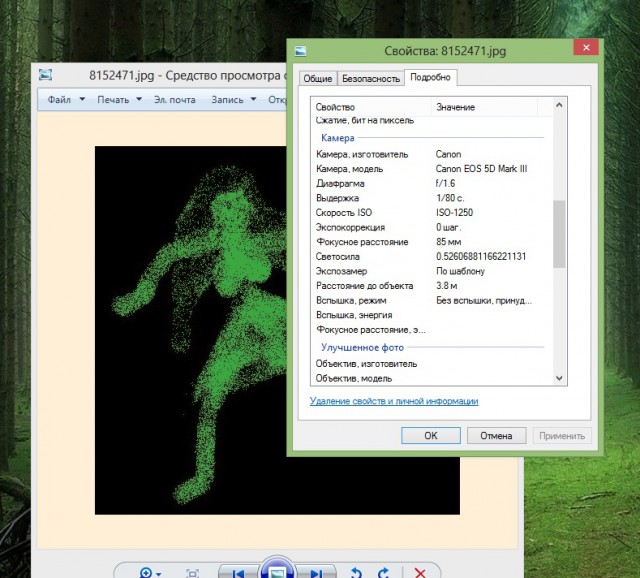
Task: Select the Диафрагма property row
Action: point(432,183)
